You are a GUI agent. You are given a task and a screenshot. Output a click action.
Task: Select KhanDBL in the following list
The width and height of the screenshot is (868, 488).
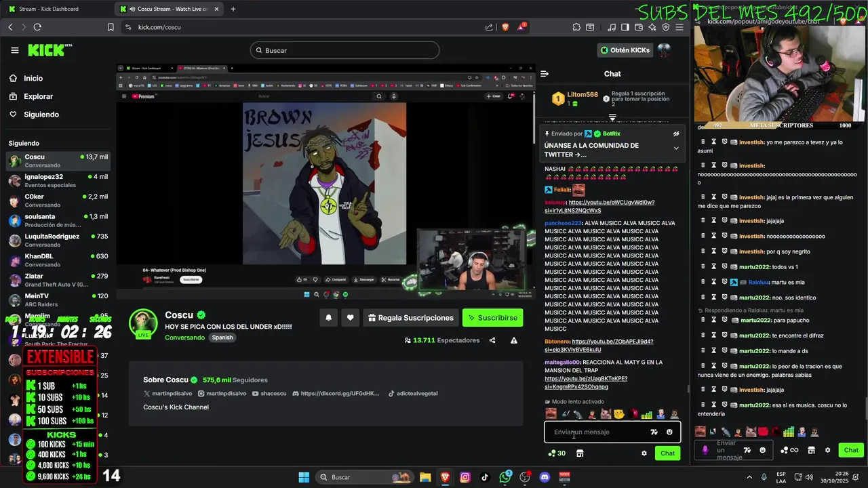[58, 260]
